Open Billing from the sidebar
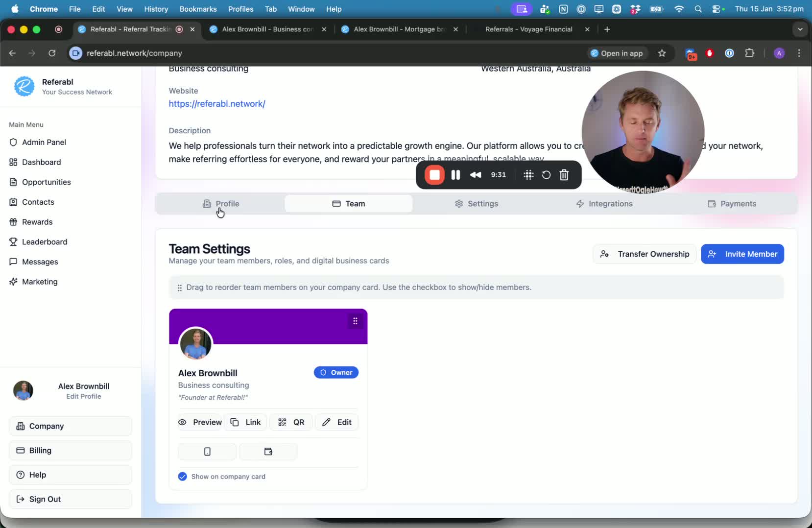Image resolution: width=812 pixels, height=528 pixels. 71,451
